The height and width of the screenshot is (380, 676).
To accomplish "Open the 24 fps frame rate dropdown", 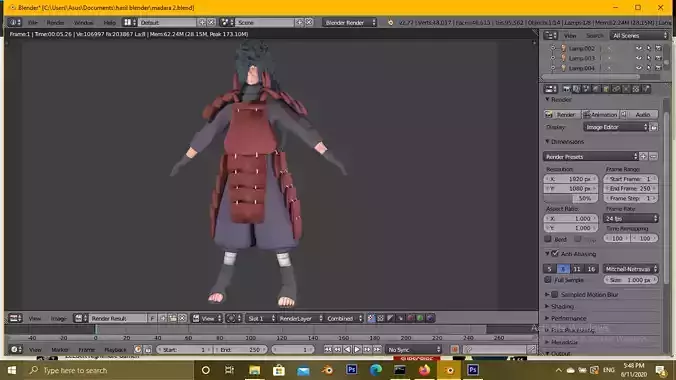I will click(x=630, y=219).
